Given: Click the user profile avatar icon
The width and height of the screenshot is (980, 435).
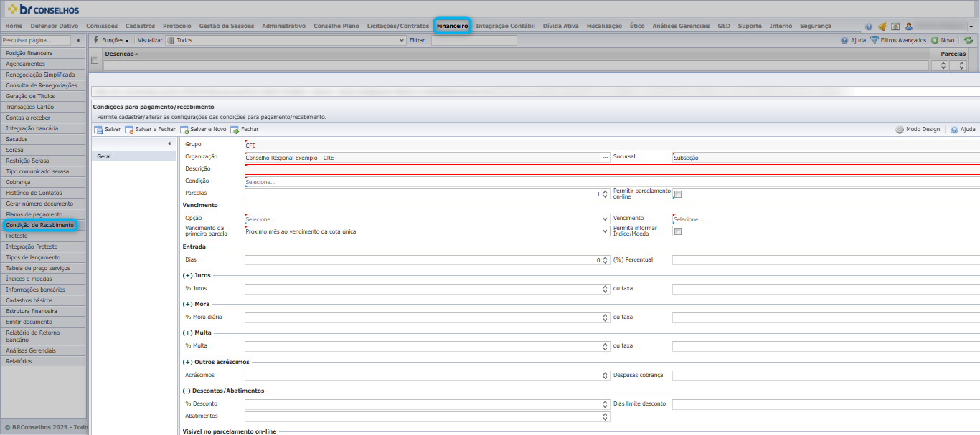Looking at the screenshot, I should (909, 27).
